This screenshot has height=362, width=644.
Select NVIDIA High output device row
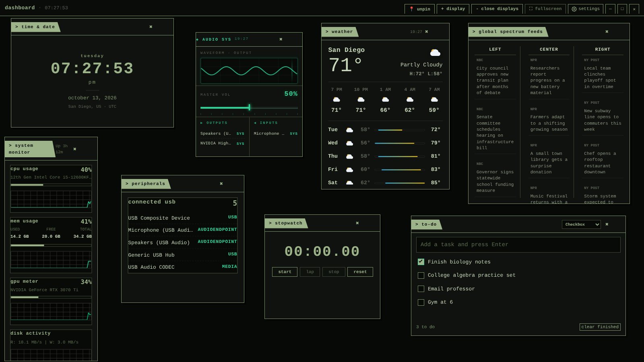[222, 144]
